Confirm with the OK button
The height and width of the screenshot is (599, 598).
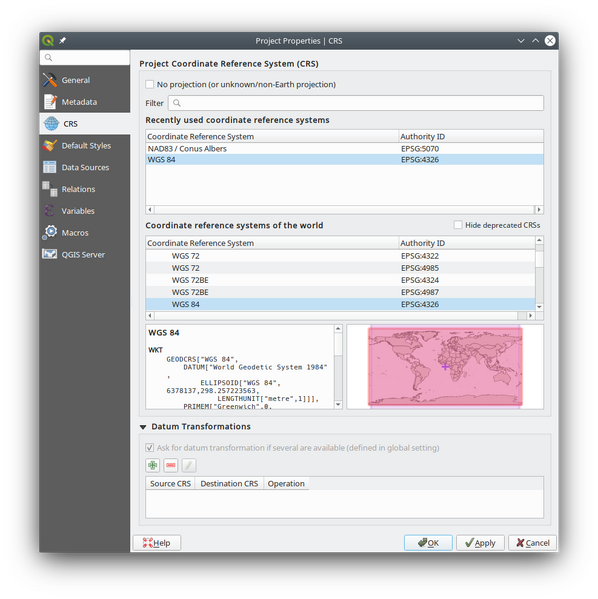click(x=428, y=543)
